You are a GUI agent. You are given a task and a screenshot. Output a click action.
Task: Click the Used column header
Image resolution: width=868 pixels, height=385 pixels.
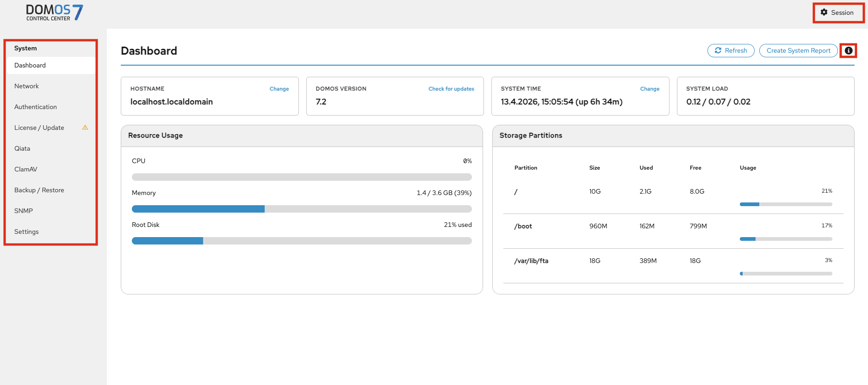click(646, 168)
